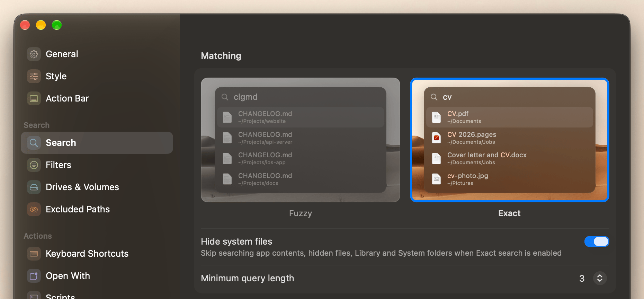
Task: Click the Filters icon
Action: 34,165
